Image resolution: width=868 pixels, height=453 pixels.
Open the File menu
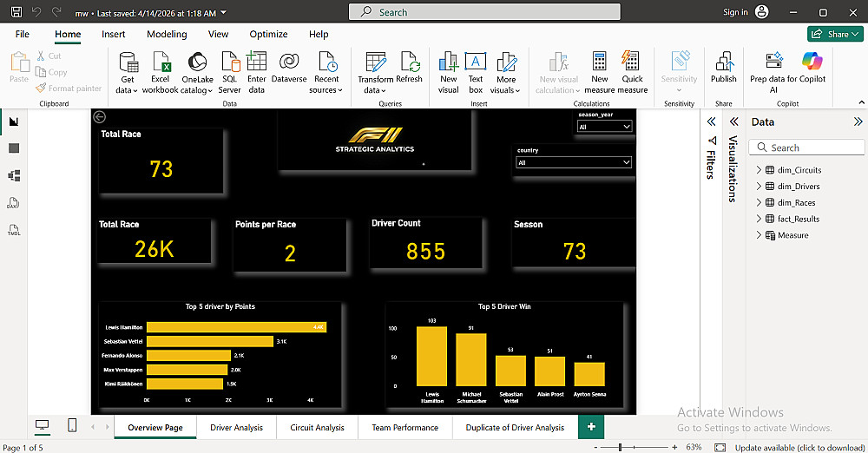(23, 34)
